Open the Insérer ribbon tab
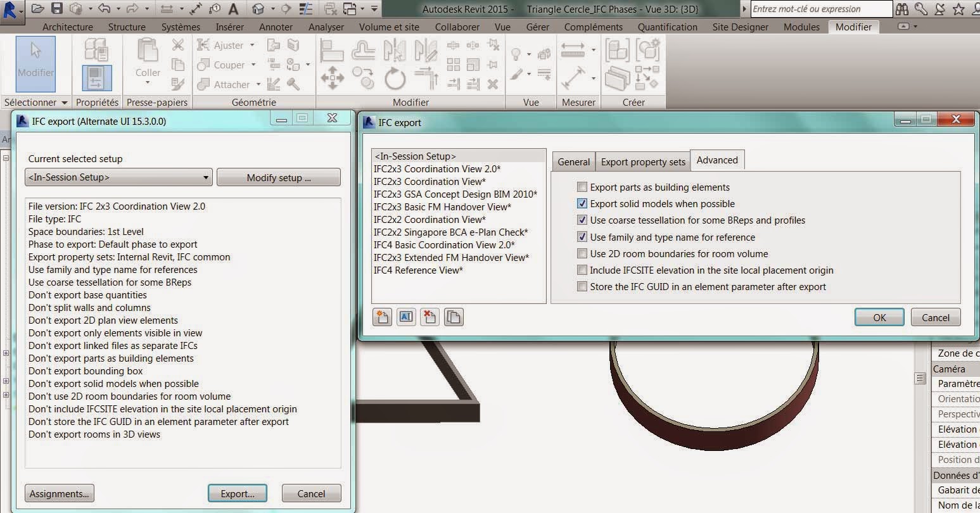 coord(229,27)
